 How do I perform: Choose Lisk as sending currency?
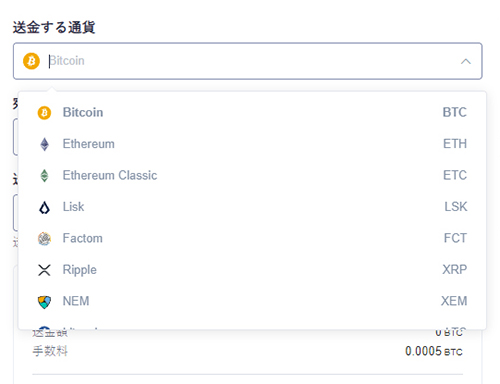click(252, 207)
